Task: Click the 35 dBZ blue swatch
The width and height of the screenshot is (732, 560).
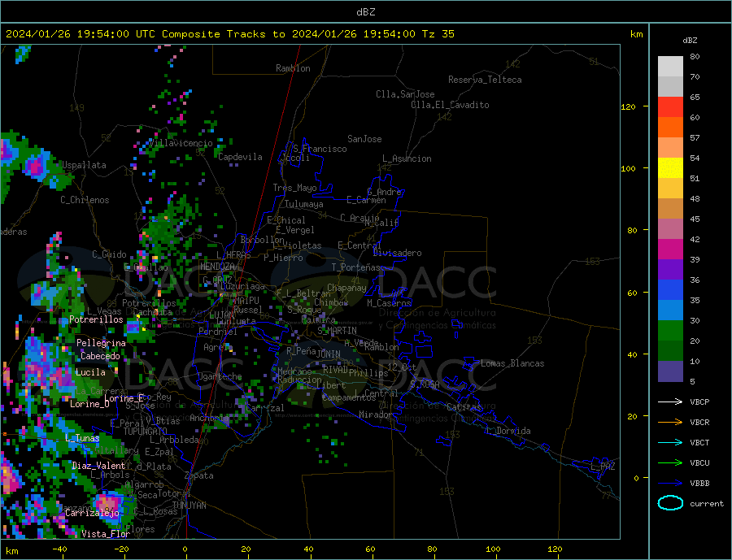Action: [670, 290]
